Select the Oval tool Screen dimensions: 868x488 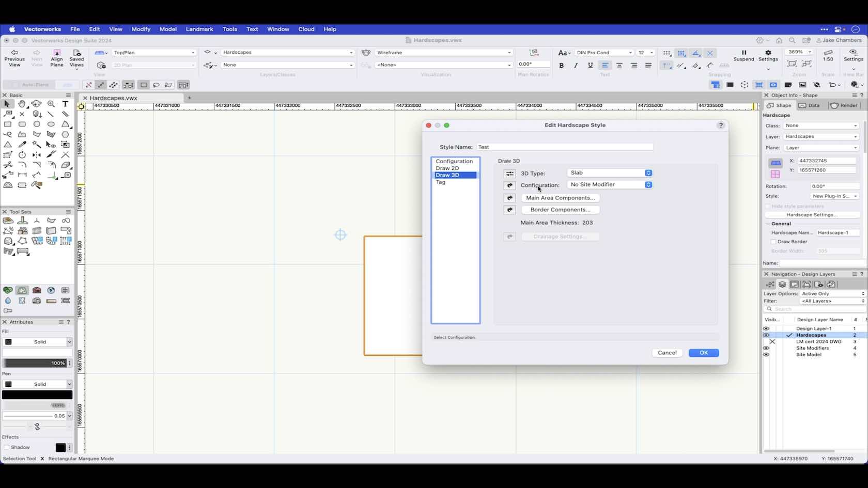point(51,124)
